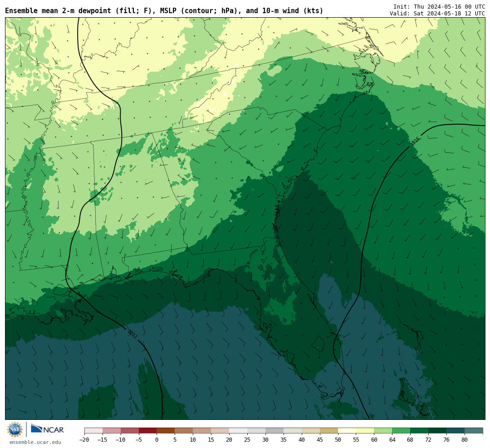
Task: Click the colorbar swatch between -5 and 0
Action: pos(147,431)
